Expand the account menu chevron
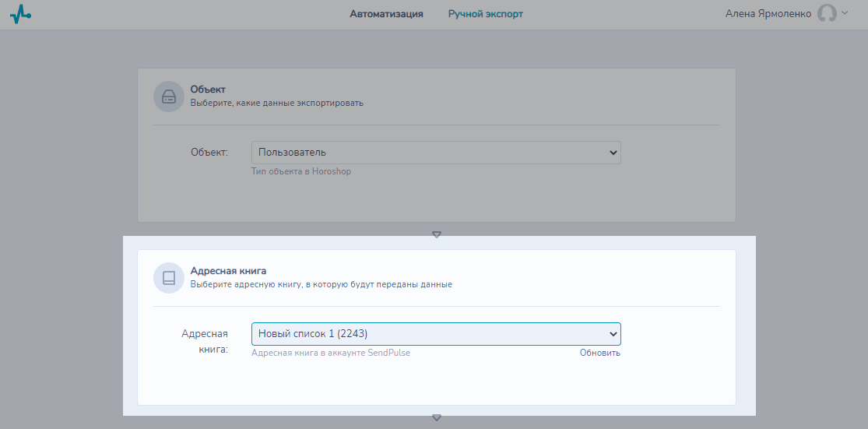The image size is (868, 429). tap(844, 12)
